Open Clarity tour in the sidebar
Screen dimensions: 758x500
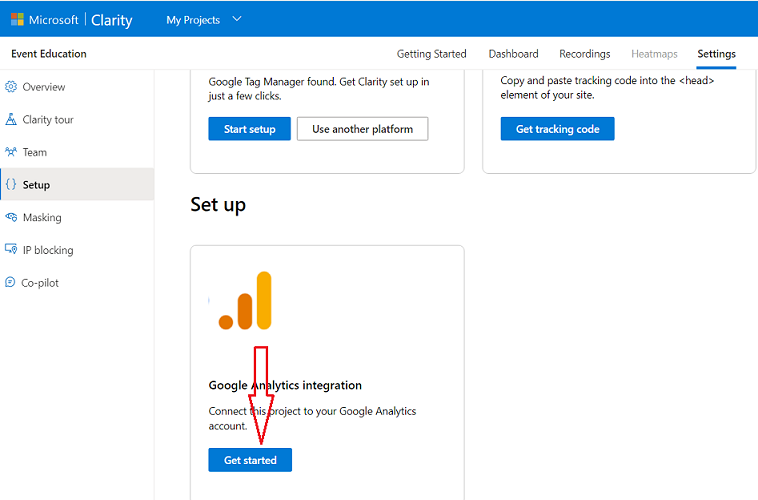click(77, 119)
